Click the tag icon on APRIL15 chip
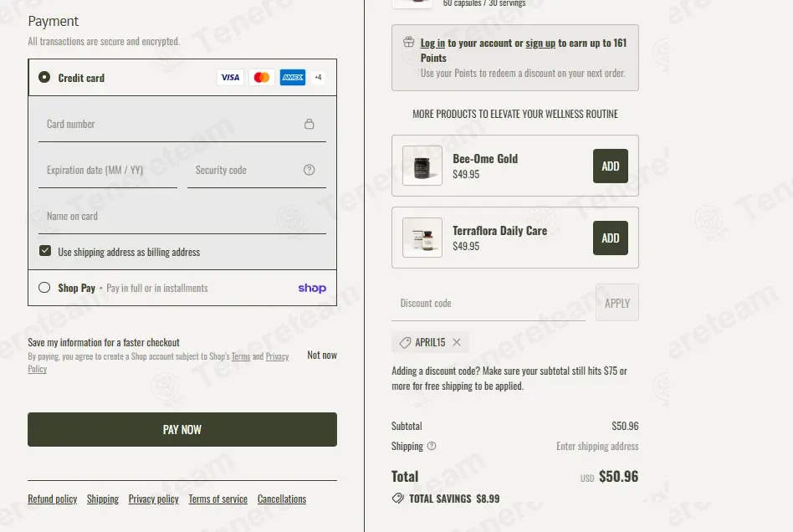Image resolution: width=793 pixels, height=532 pixels. [405, 343]
